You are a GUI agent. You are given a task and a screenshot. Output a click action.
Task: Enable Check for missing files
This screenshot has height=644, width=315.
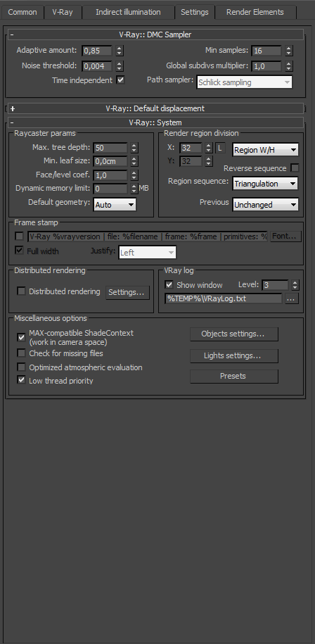[21, 353]
